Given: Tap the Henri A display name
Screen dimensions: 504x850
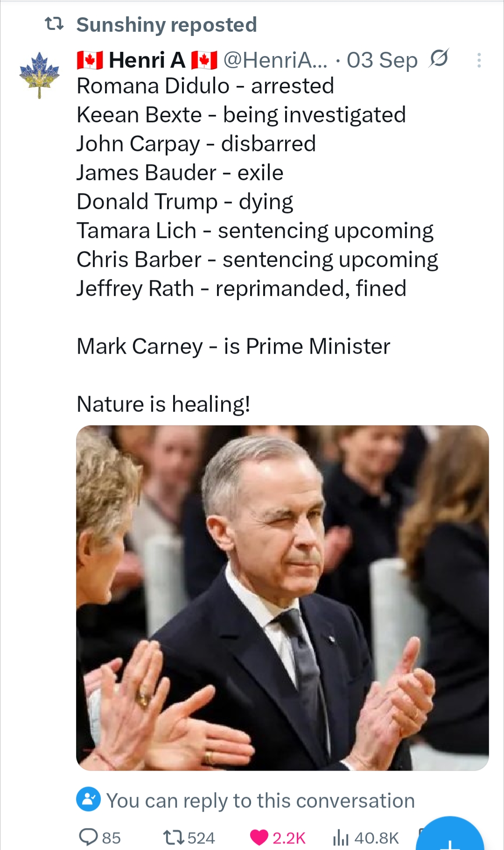Looking at the screenshot, I should click(x=147, y=60).
